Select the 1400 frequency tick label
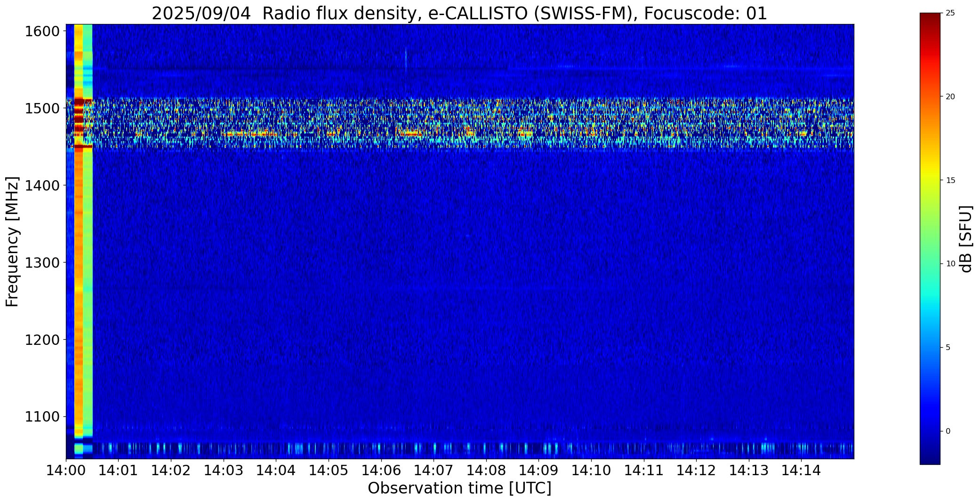 (42, 185)
